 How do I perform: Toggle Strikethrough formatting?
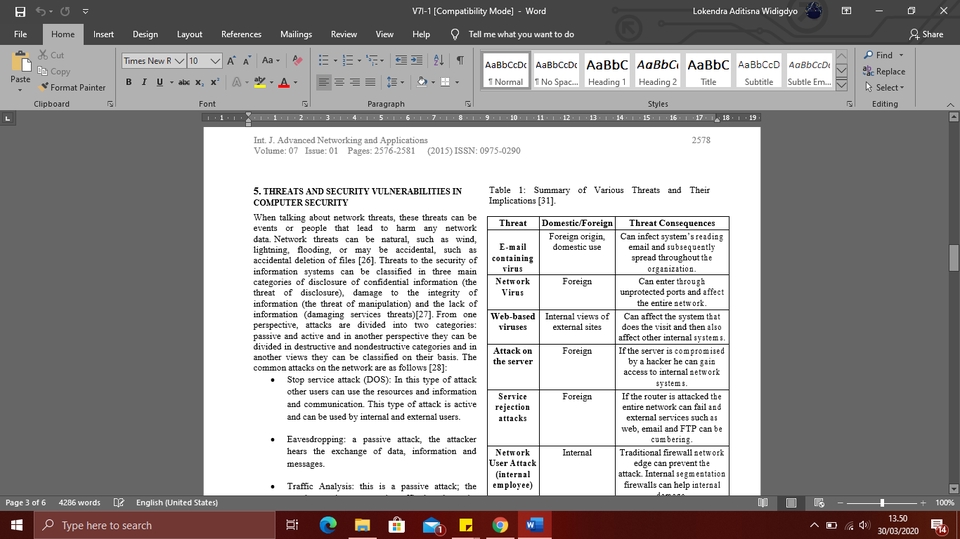click(x=184, y=82)
